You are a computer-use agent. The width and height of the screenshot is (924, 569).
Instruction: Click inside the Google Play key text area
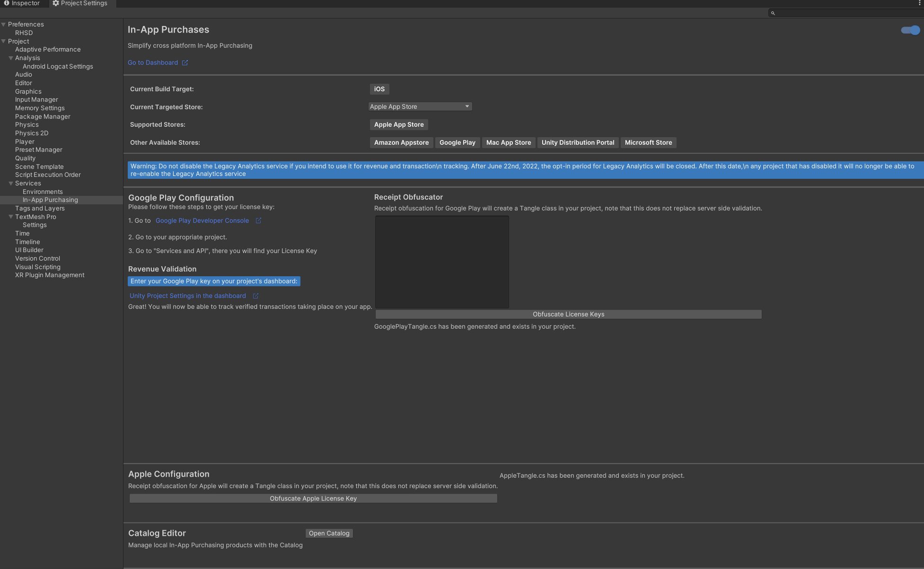[442, 262]
